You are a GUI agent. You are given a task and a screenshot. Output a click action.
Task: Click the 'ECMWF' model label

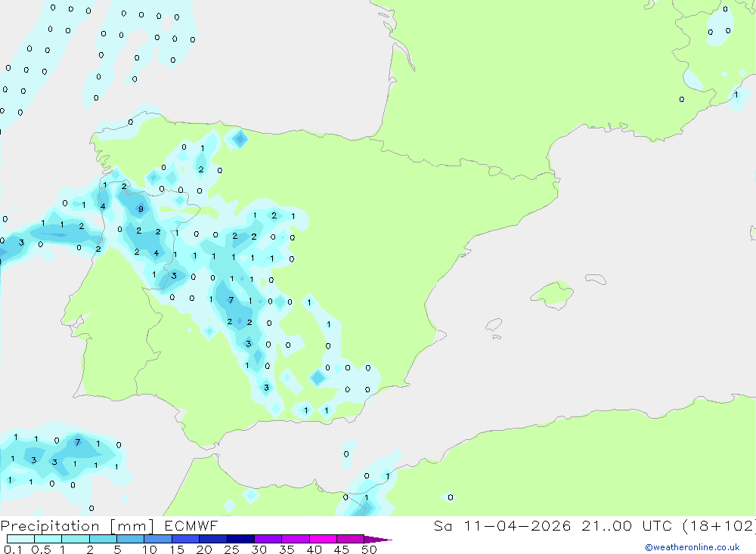pos(191,525)
